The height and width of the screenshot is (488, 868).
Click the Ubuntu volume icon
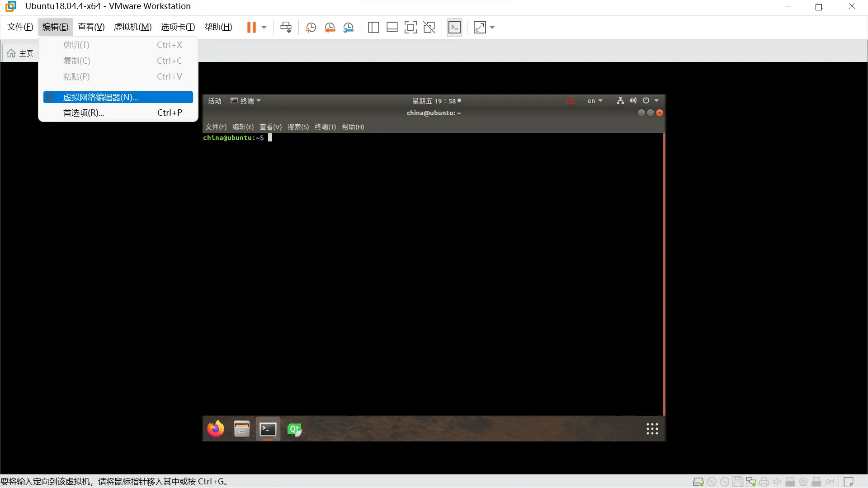633,101
